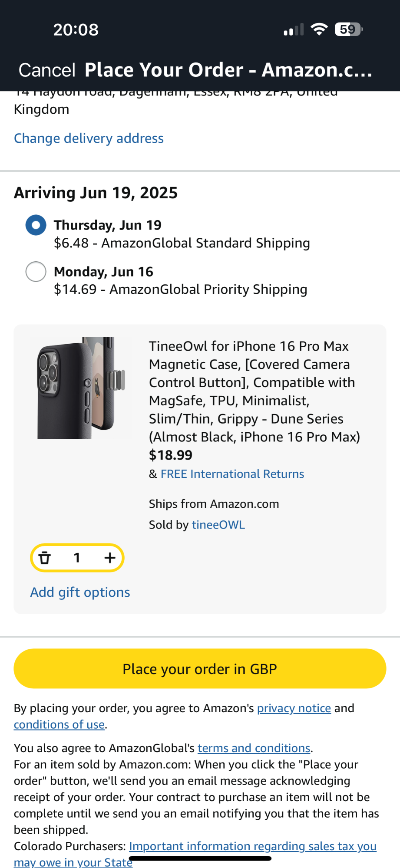Read Amazon's privacy notice

[x=294, y=708]
